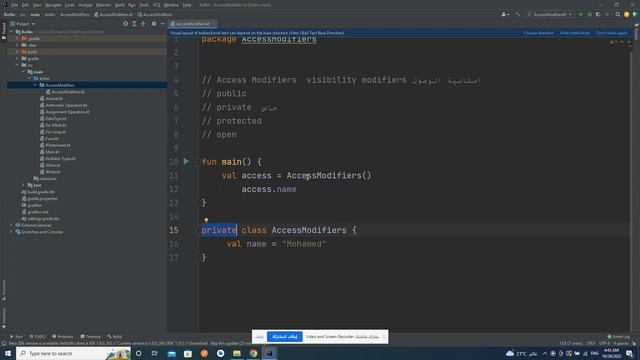The height and width of the screenshot is (360, 640).
Task: Click the blue stop sharing button
Action: click(284, 337)
